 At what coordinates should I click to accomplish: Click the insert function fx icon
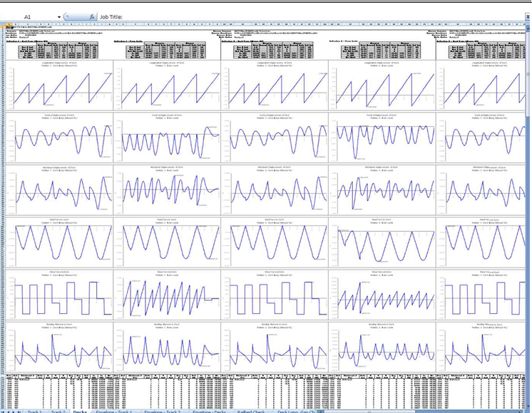pyautogui.click(x=92, y=16)
